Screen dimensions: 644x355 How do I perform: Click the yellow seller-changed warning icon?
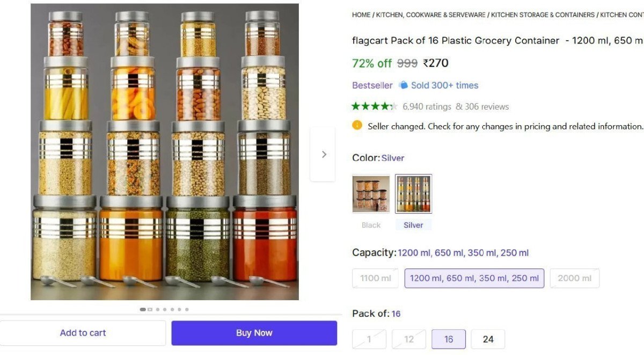tap(357, 125)
